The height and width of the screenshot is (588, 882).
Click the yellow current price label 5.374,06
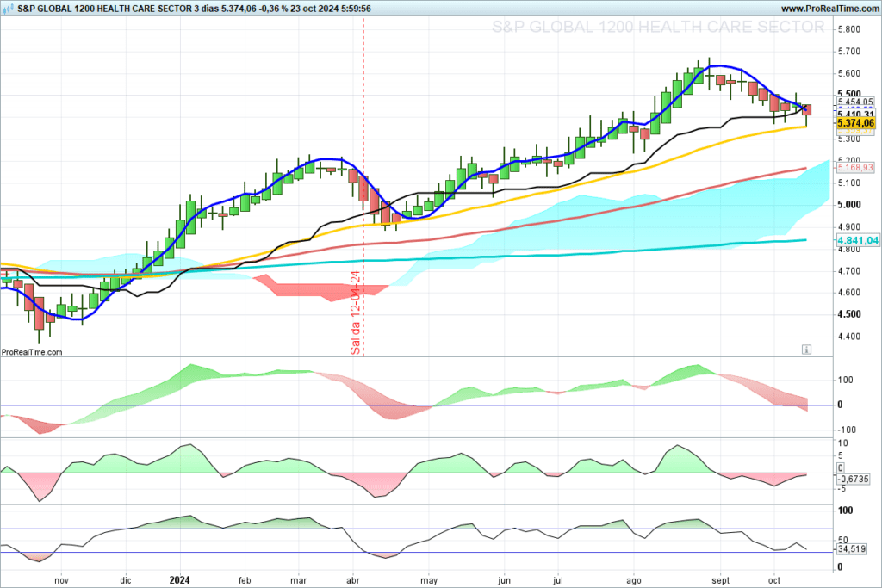coord(855,123)
